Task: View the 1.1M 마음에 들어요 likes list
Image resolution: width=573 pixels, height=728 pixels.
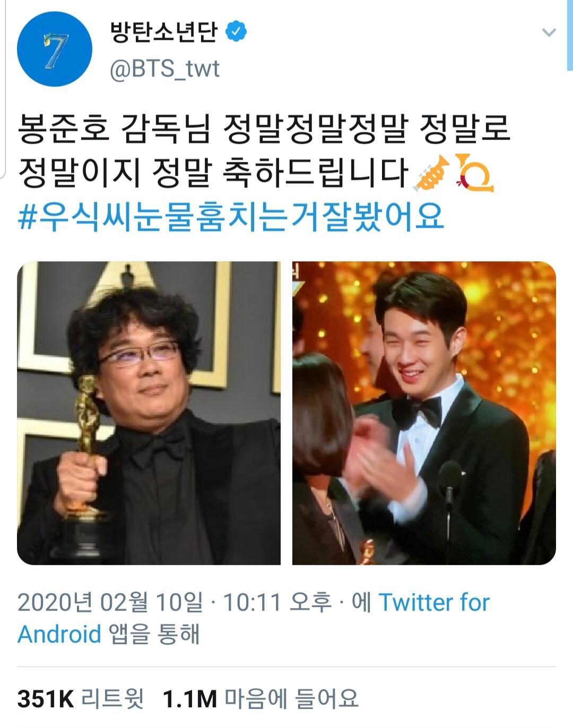Action: pos(261,699)
